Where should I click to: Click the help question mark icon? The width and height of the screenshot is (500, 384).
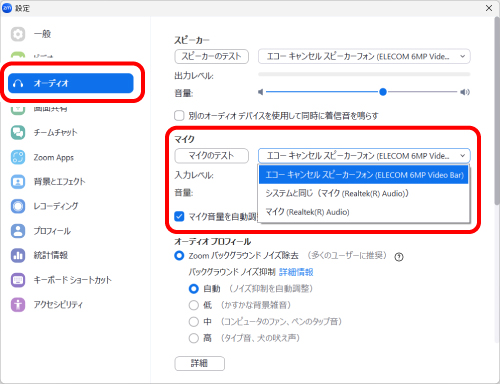(399, 257)
